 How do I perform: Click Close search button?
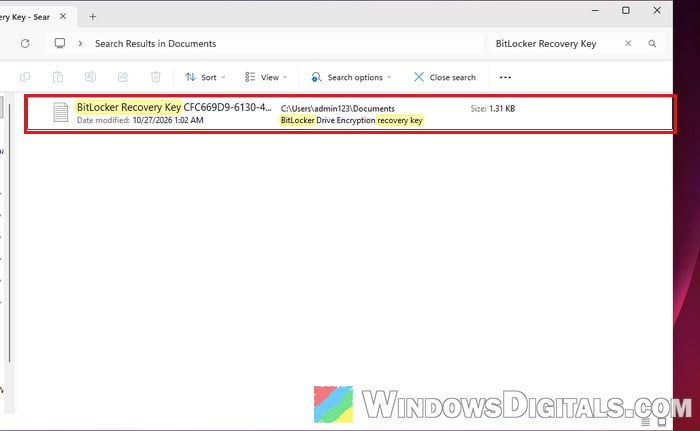coord(445,77)
